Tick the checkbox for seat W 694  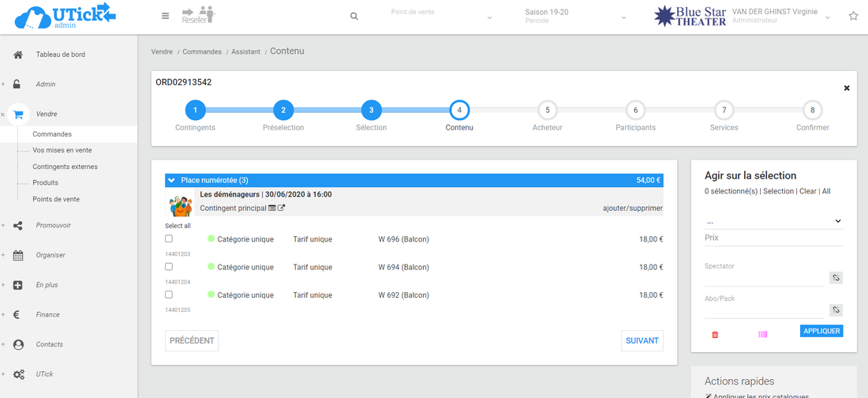point(169,267)
